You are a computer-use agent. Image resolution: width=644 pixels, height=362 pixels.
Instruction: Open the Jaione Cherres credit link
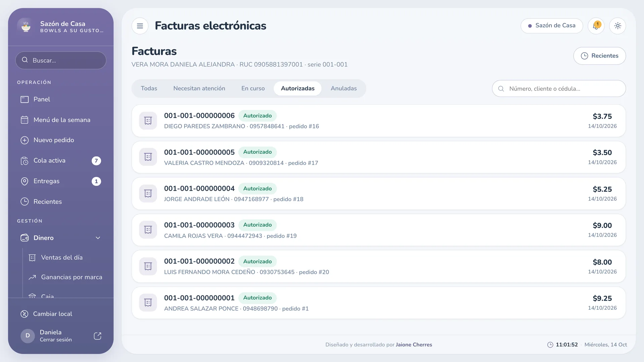[x=414, y=345]
